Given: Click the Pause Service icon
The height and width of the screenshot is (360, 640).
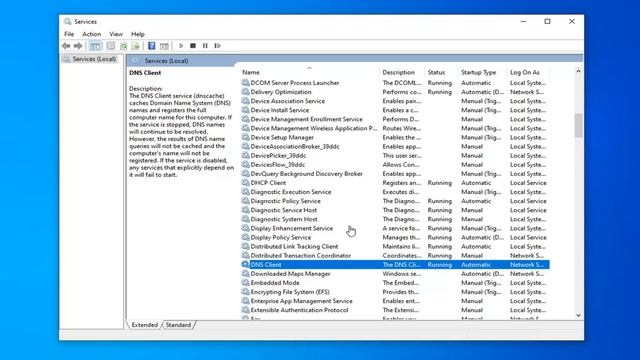Looking at the screenshot, I should [x=205, y=46].
